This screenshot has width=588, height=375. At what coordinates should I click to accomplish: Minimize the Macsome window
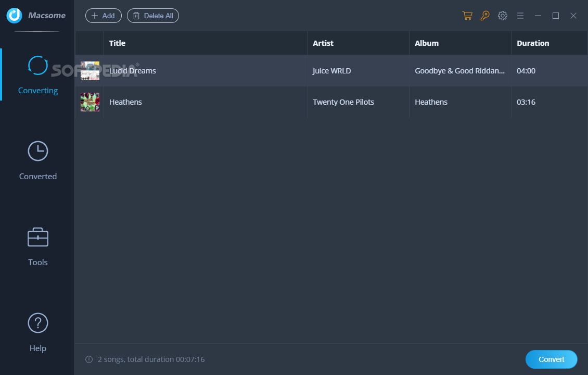pyautogui.click(x=538, y=16)
